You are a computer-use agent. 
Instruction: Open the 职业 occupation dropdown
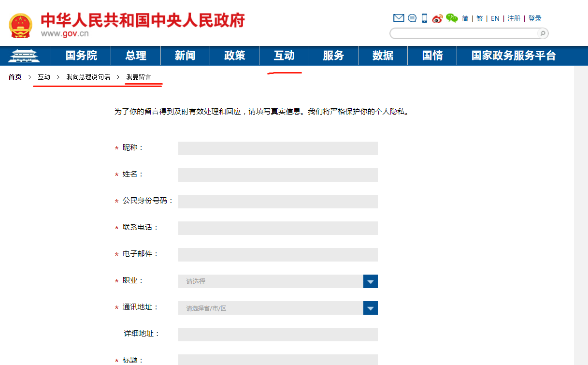[370, 281]
